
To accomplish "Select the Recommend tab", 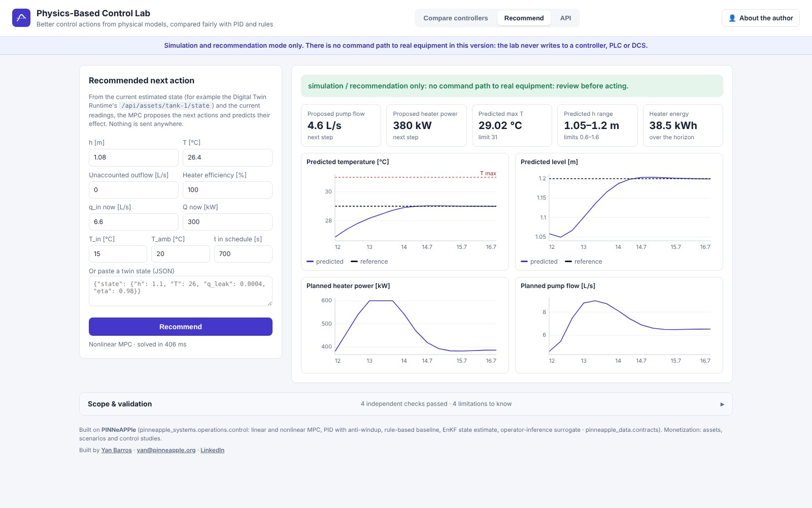I will coord(524,18).
